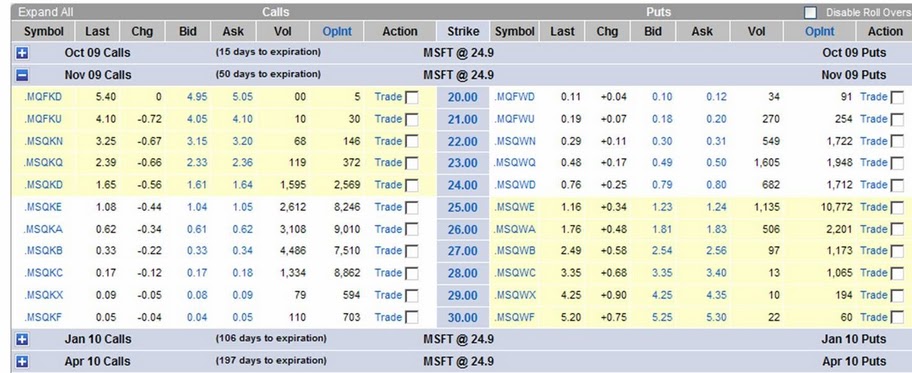912x373 pixels.
Task: Tick the Trade checkbox for call .MQFKD
Action: [x=411, y=98]
